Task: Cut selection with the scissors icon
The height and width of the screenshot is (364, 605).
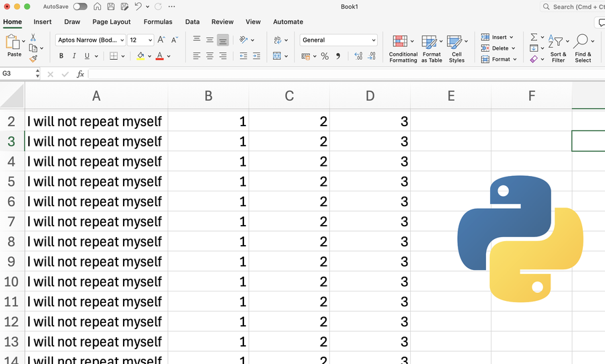Action: [33, 37]
